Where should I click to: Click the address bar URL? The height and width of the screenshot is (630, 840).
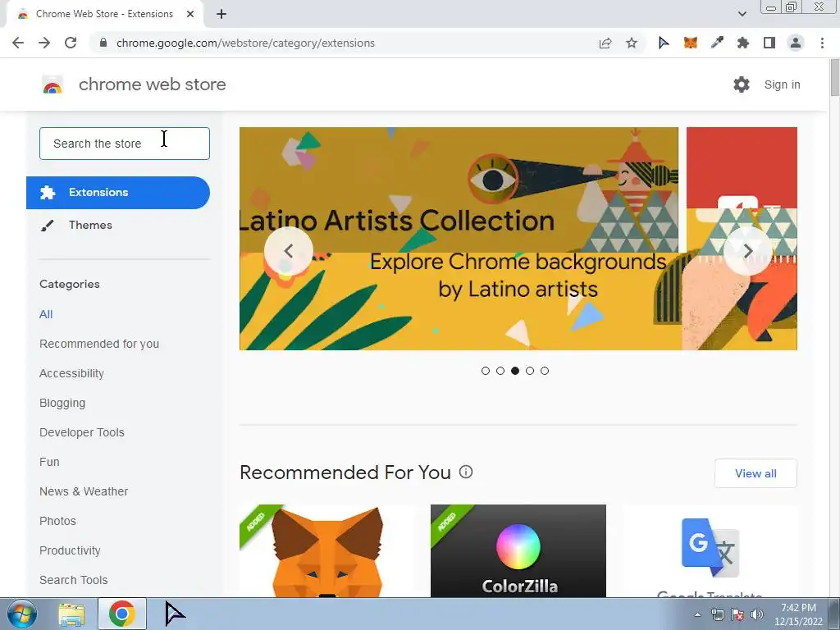pyautogui.click(x=245, y=43)
